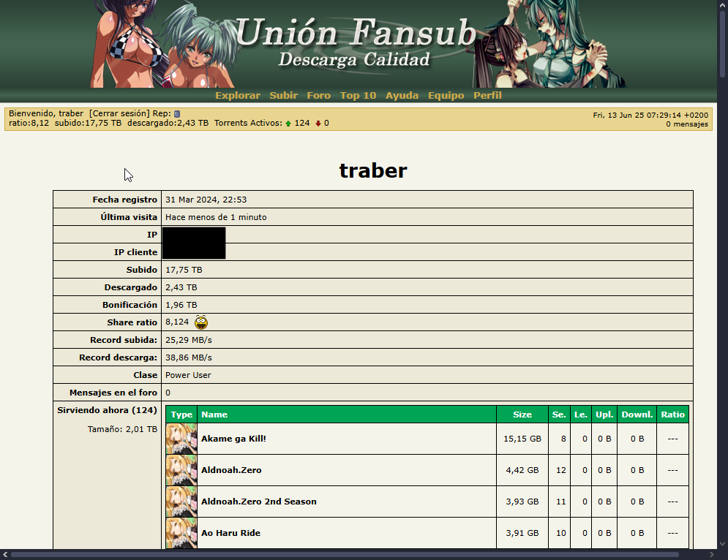Click category icon for Ao Haru Ride
The width and height of the screenshot is (728, 560).
click(181, 533)
